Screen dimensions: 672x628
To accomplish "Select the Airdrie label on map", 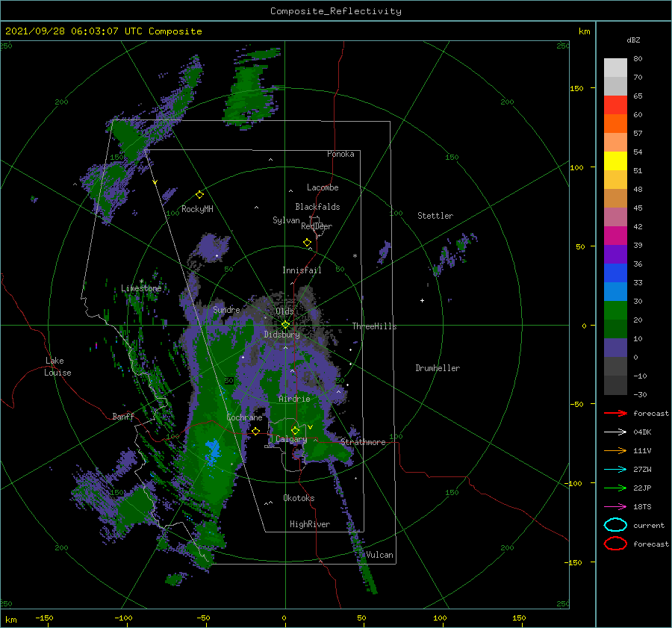I will point(294,399).
